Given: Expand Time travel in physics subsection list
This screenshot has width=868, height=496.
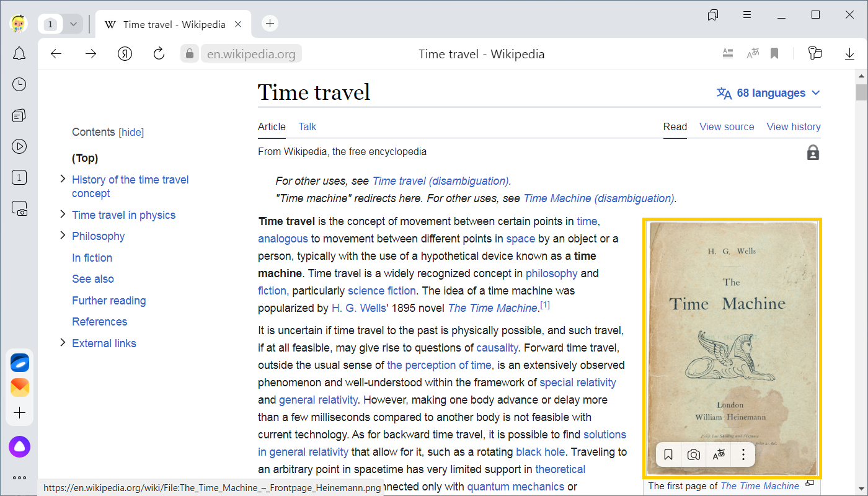Looking at the screenshot, I should (x=62, y=215).
